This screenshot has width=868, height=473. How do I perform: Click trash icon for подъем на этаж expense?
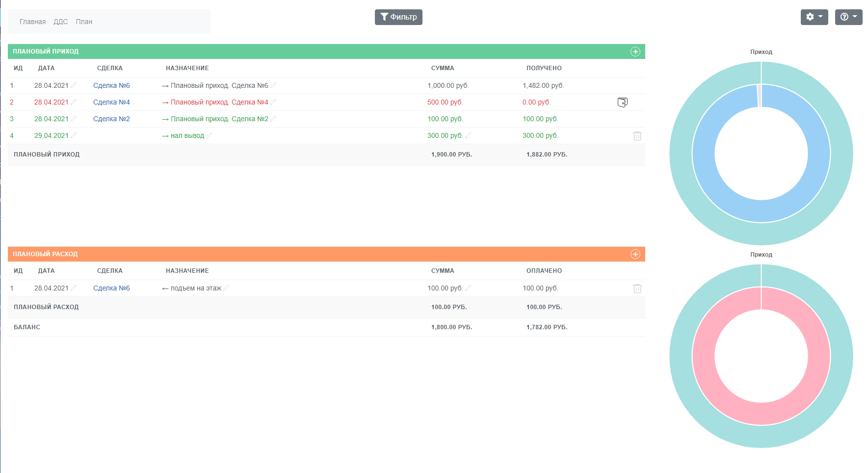pyautogui.click(x=637, y=289)
